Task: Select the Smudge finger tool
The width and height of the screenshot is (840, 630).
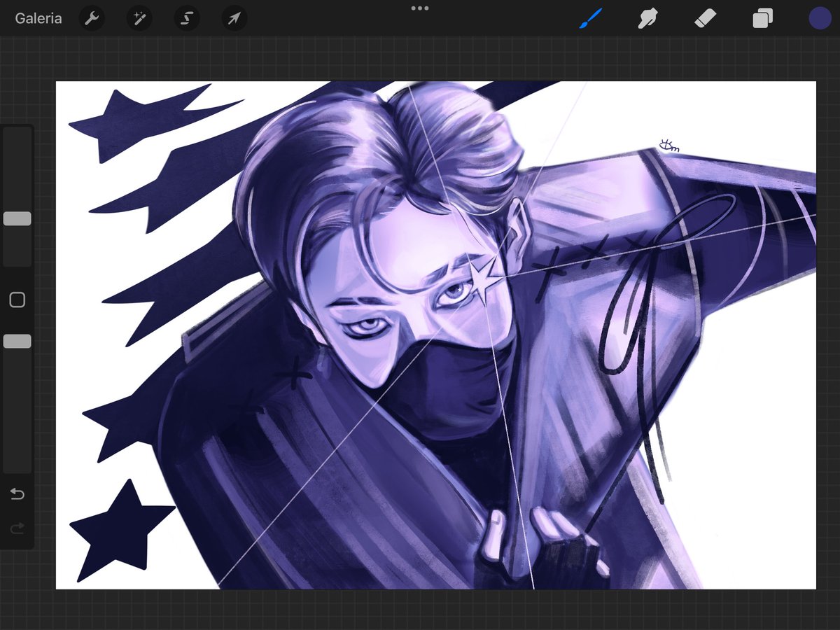Action: 647,18
